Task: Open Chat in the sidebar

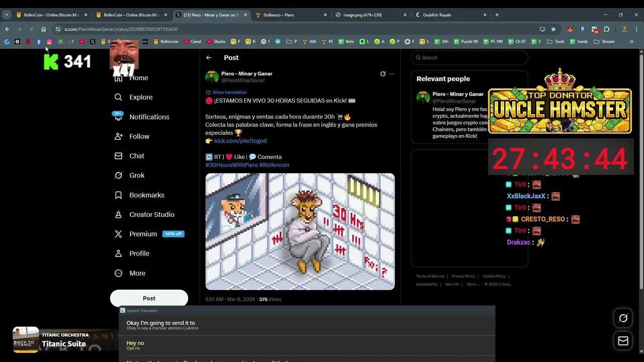Action: click(x=129, y=156)
